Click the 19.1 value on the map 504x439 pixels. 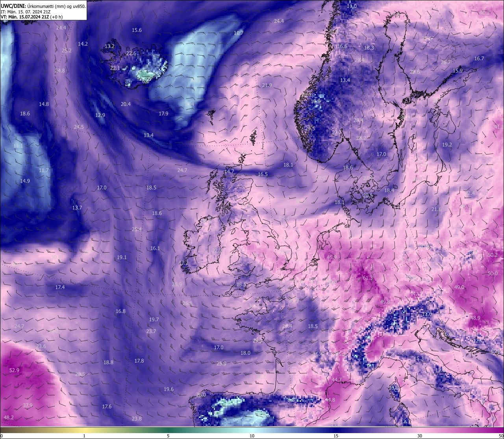122,257
